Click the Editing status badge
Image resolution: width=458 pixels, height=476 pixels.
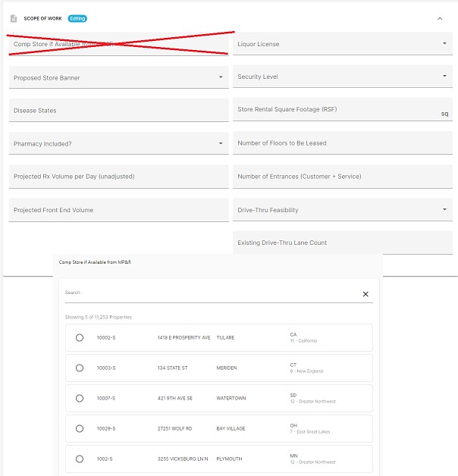tap(77, 18)
